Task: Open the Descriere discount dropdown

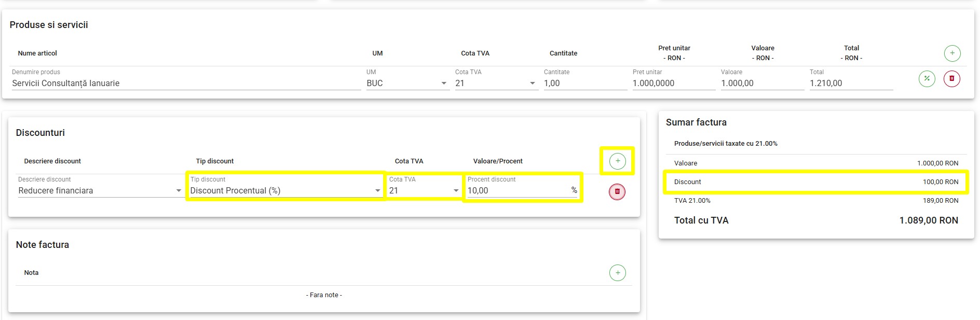Action: (x=100, y=190)
